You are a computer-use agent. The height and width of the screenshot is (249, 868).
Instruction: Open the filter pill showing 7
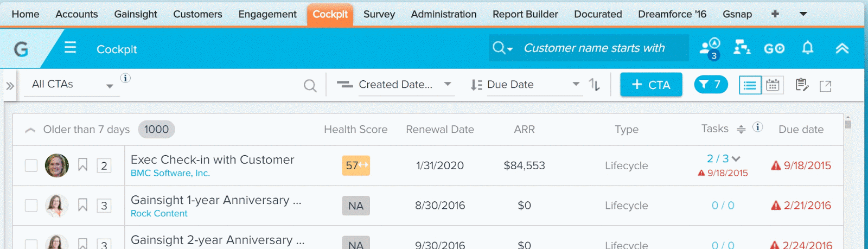pos(711,84)
